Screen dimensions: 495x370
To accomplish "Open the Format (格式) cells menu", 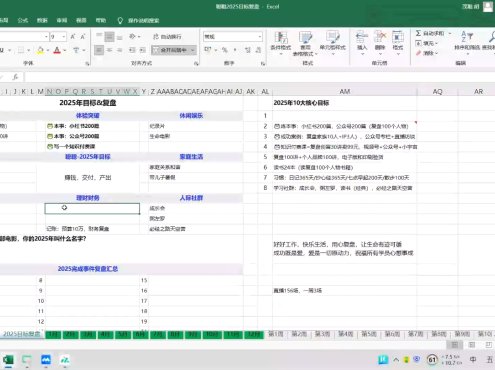I will (398, 43).
